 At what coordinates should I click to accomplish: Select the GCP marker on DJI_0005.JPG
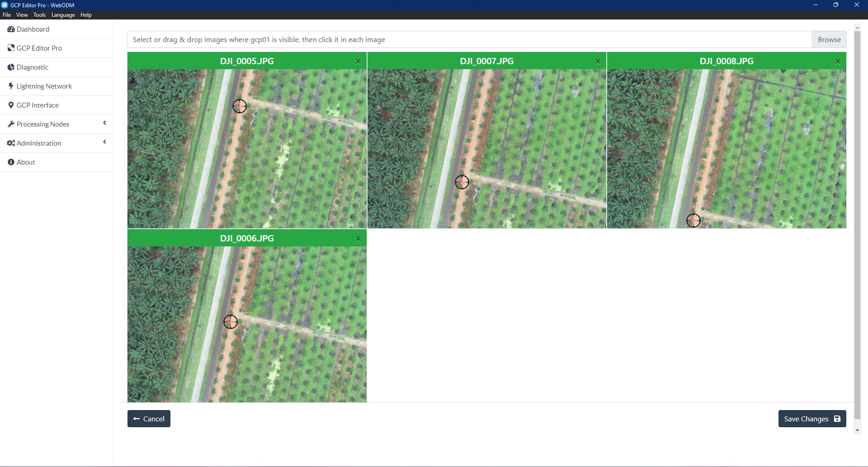tap(240, 106)
